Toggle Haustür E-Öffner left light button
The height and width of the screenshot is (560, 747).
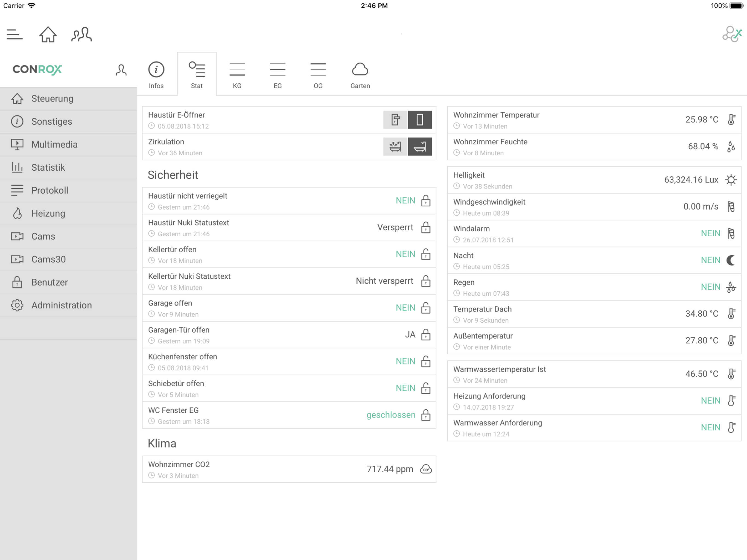(395, 119)
